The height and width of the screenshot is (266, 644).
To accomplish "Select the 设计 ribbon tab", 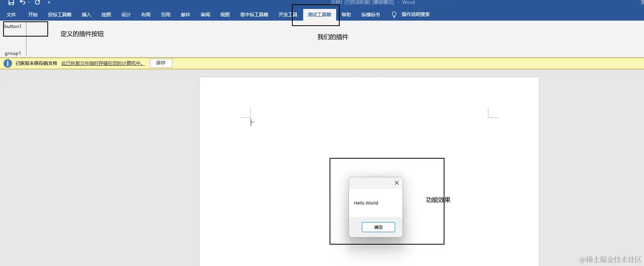I will click(126, 15).
